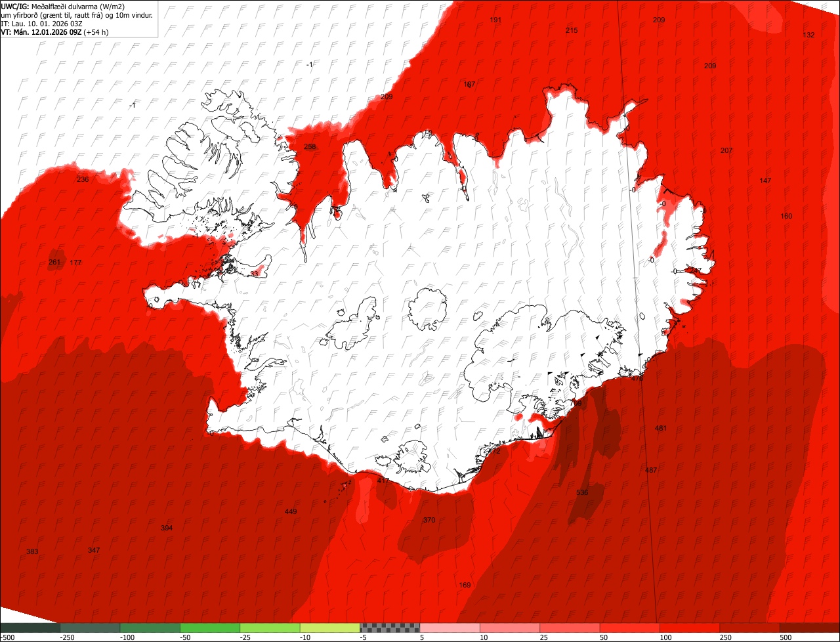840x642 pixels.
Task: Click the legend label "-250"
Action: coord(67,637)
